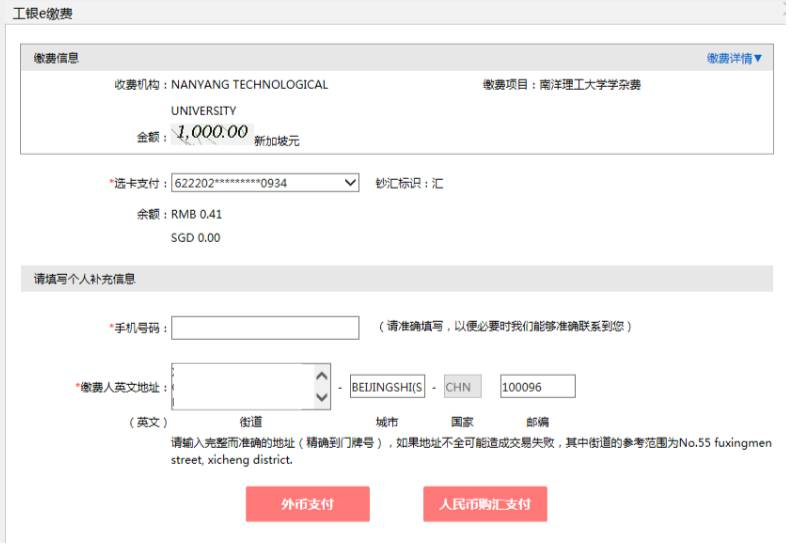This screenshot has width=791, height=557.
Task: Click the SGD 0.00 balance text
Action: click(196, 238)
